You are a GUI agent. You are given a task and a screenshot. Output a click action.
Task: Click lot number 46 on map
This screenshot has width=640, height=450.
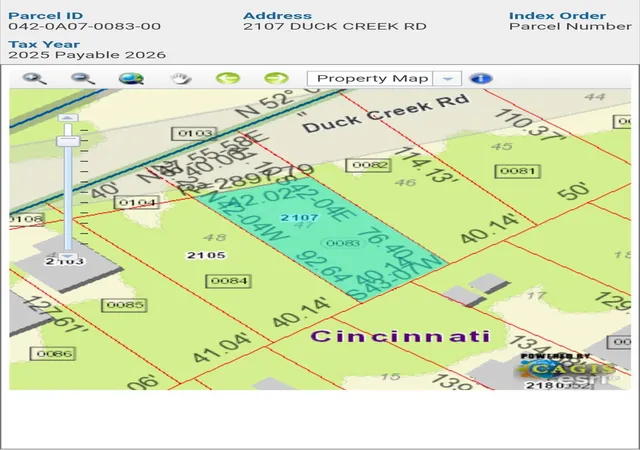(x=405, y=183)
